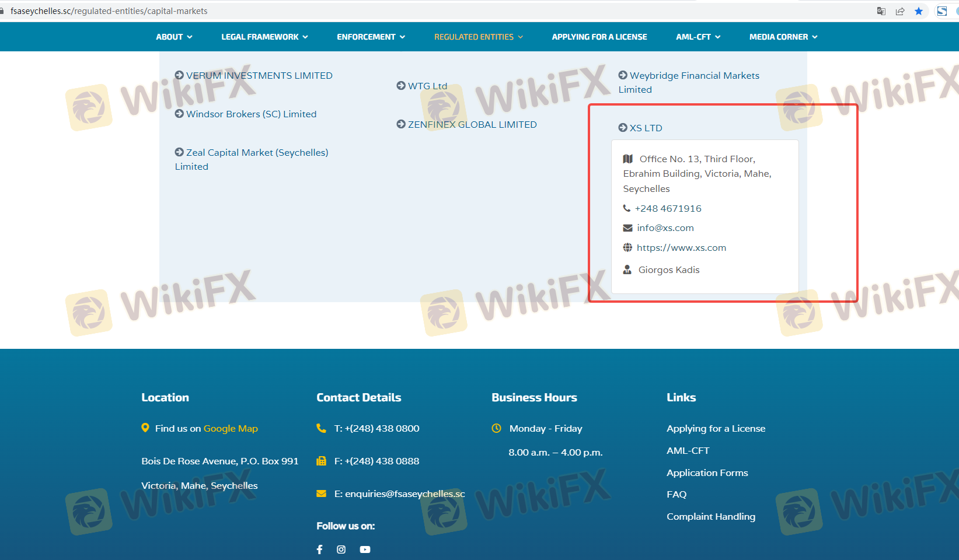959x560 pixels.
Task: Follow the Google Map link
Action: coord(231,428)
